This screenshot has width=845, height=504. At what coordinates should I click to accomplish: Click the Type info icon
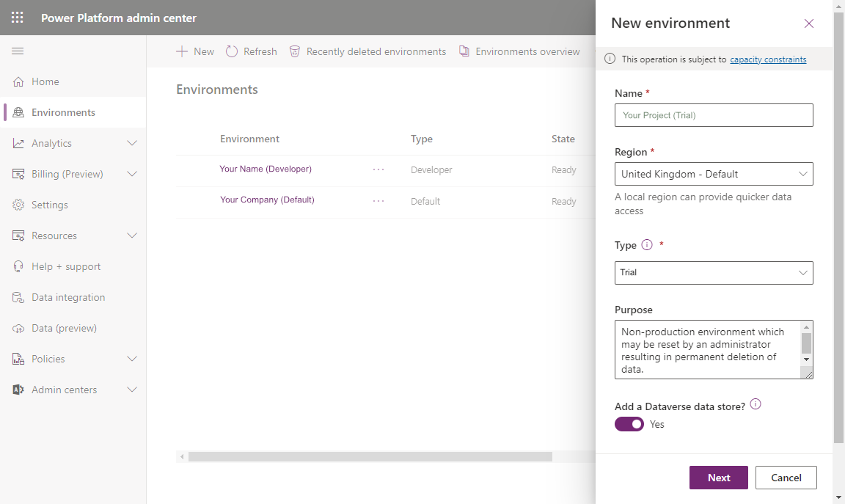point(646,244)
